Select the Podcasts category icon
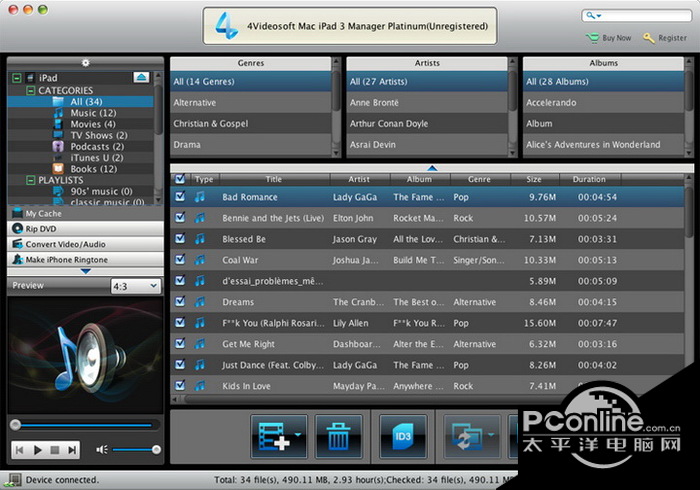 [x=58, y=146]
